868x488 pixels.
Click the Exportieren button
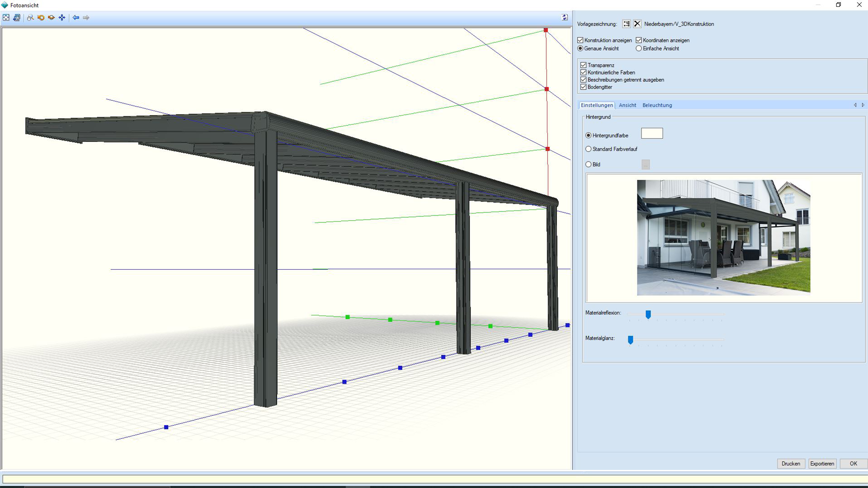822,464
